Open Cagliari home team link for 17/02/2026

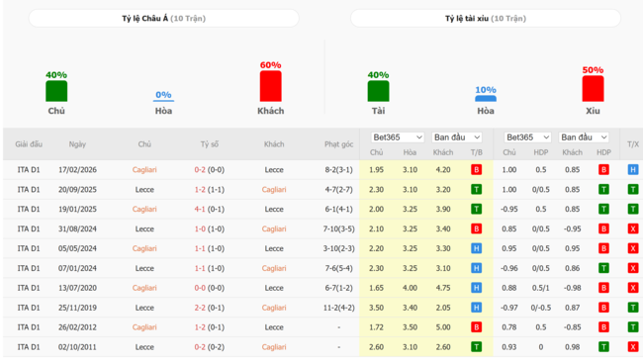(144, 170)
